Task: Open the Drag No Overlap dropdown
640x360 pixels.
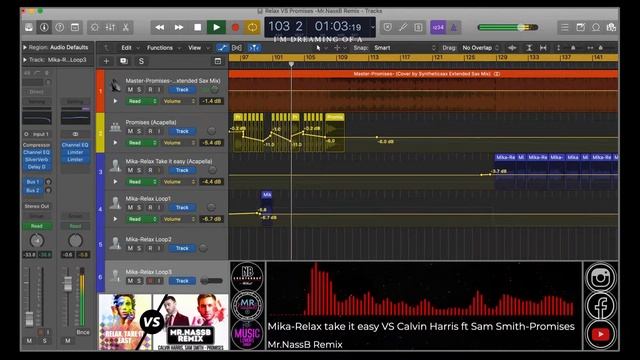Action: [x=480, y=48]
